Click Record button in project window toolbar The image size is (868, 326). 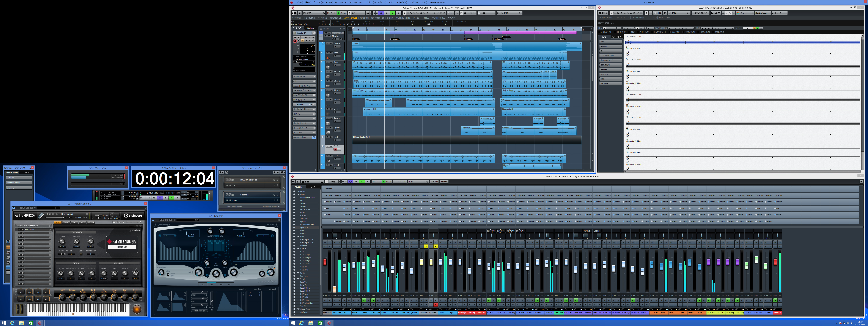pyautogui.click(x=398, y=13)
